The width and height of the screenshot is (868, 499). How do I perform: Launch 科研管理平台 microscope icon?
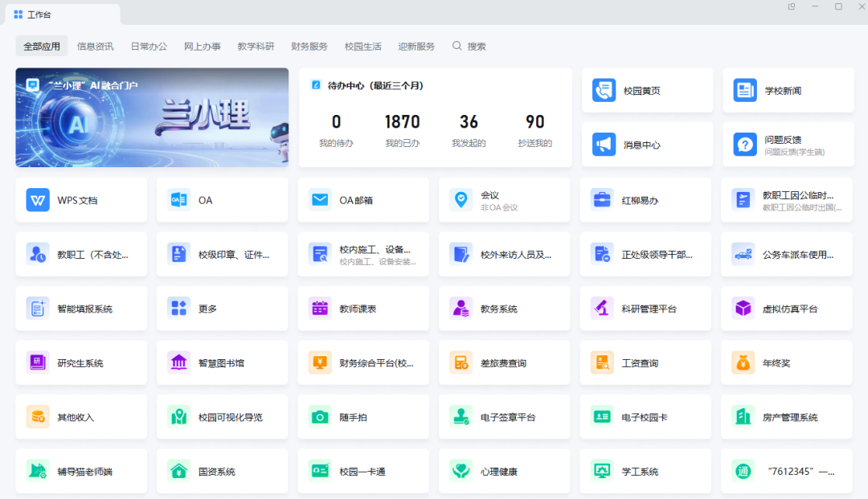coord(602,308)
